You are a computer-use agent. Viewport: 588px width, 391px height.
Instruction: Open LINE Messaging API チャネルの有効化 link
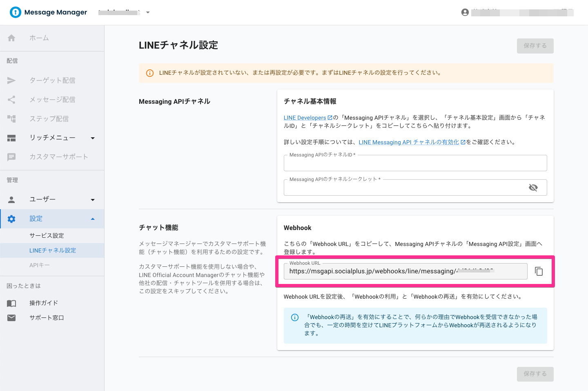[409, 142]
